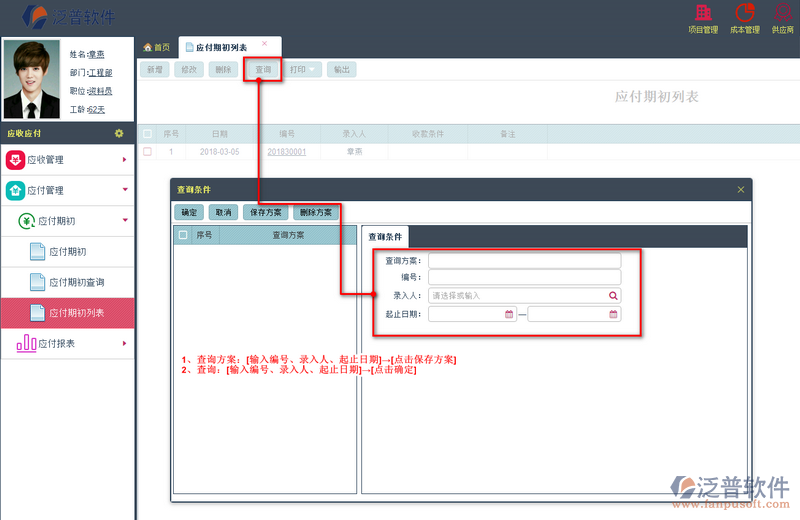The height and width of the screenshot is (520, 800).
Task: Click search magnifier in 录入人 field
Action: tap(613, 295)
